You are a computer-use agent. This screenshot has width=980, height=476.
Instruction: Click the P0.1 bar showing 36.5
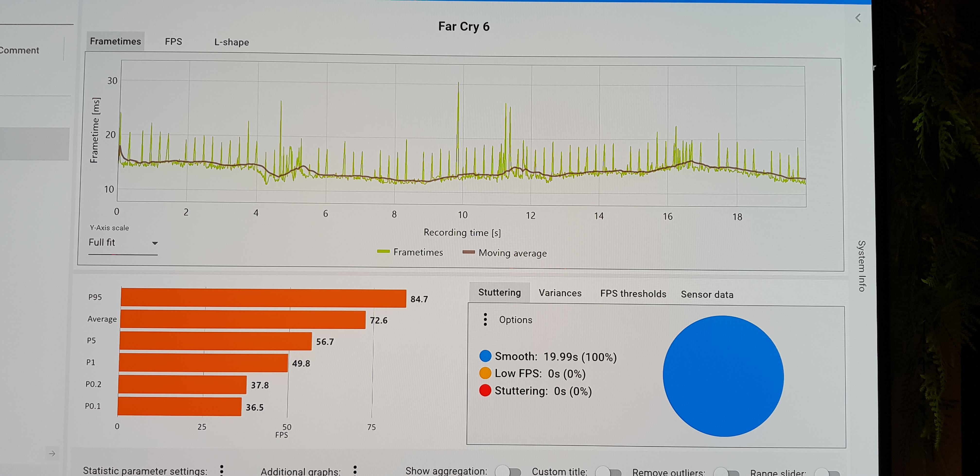point(180,407)
